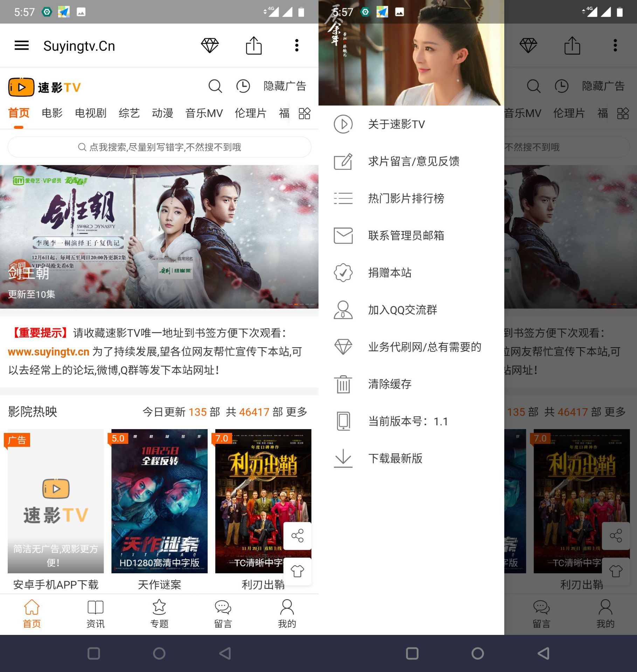Tap the diamond VIP icon in left screen
Image resolution: width=637 pixels, height=672 pixels.
tap(210, 45)
